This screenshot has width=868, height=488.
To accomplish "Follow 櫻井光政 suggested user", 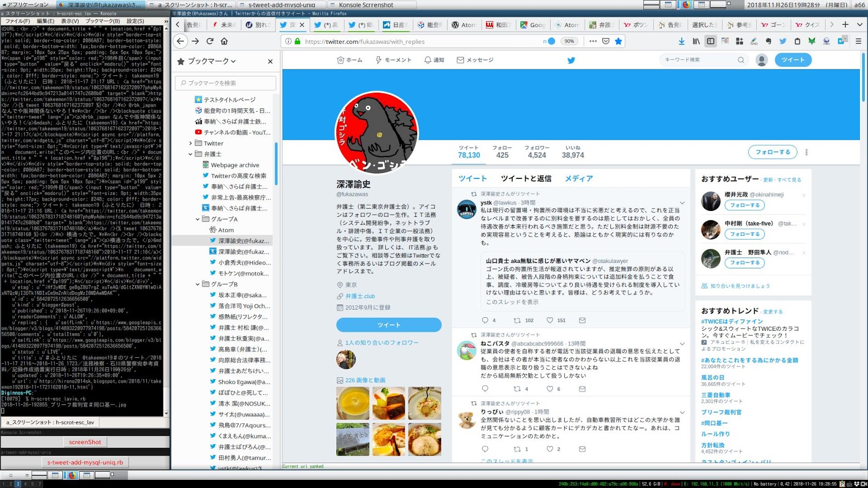I will coord(745,206).
